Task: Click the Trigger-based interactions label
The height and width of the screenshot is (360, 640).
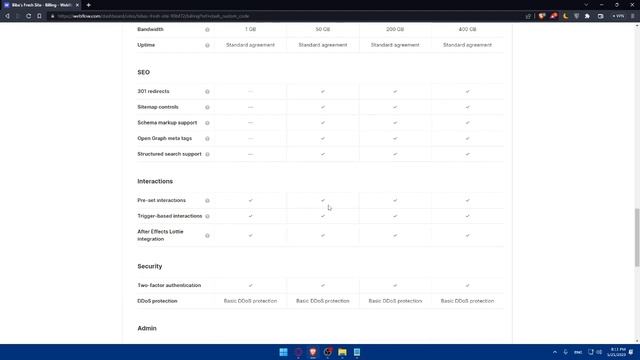Action: [x=170, y=216]
